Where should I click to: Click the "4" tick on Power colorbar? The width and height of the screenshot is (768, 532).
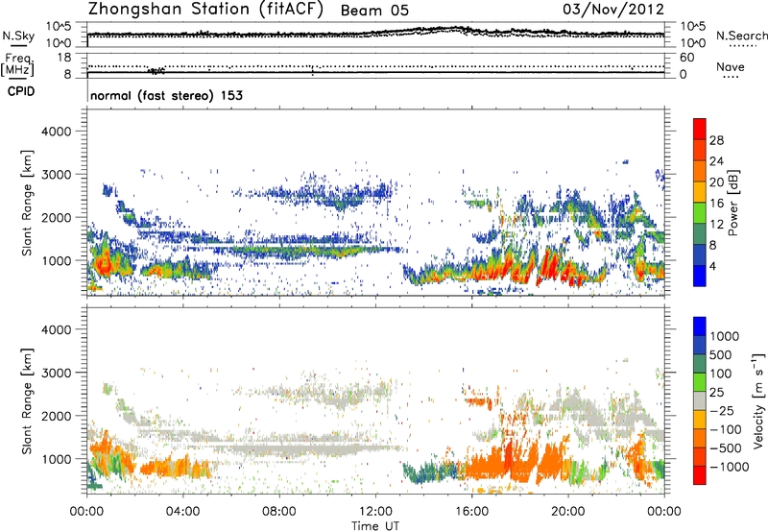tap(712, 266)
